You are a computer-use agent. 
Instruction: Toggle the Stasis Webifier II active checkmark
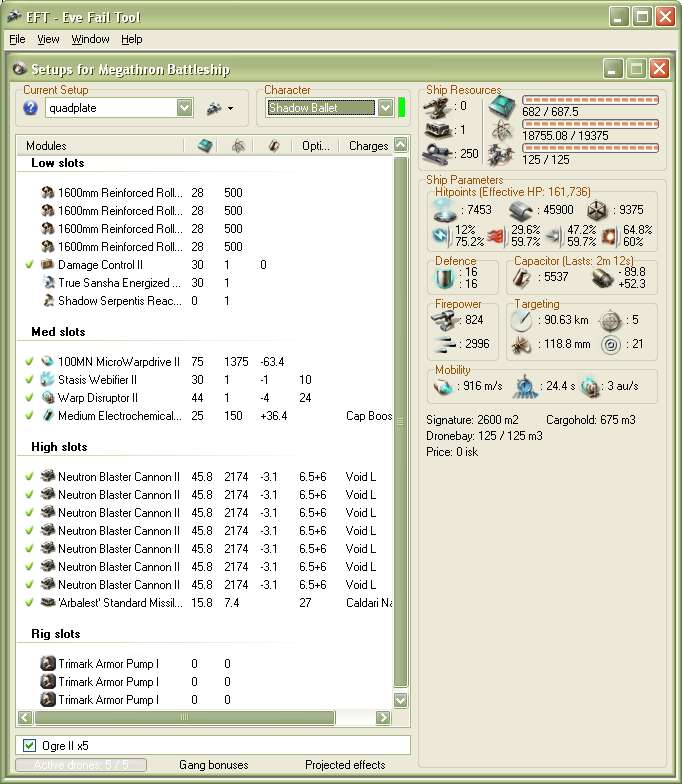[x=30, y=380]
